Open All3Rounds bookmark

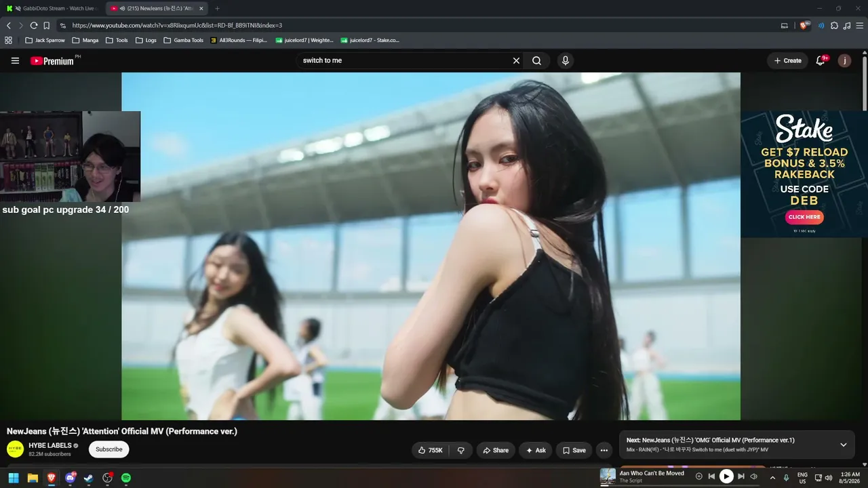coord(239,40)
